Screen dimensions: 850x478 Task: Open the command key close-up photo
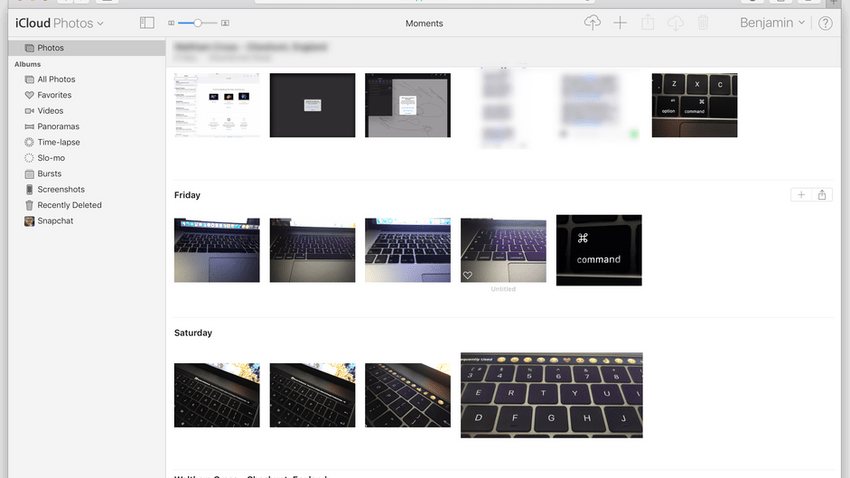tap(598, 250)
